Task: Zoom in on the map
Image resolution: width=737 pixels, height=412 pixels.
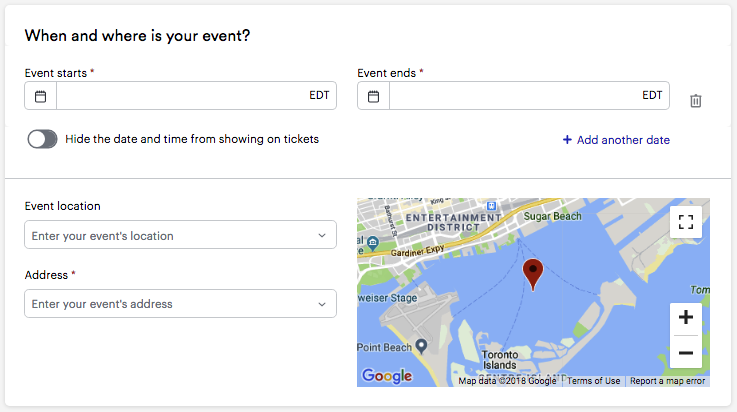Action: [686, 318]
